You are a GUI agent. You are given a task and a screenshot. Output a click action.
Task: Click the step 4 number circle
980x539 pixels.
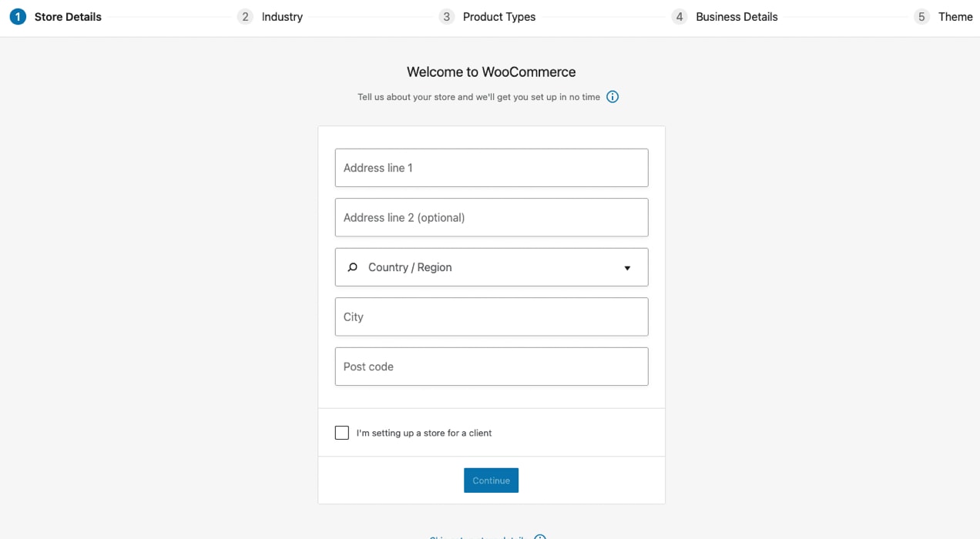point(680,17)
